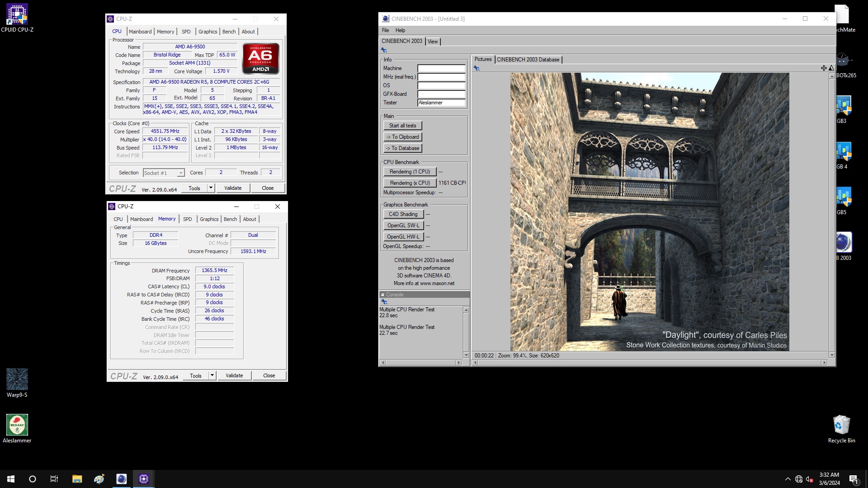Open the CPUID CPU-Z desktop shortcut
The height and width of the screenshot is (488, 868).
[x=17, y=18]
